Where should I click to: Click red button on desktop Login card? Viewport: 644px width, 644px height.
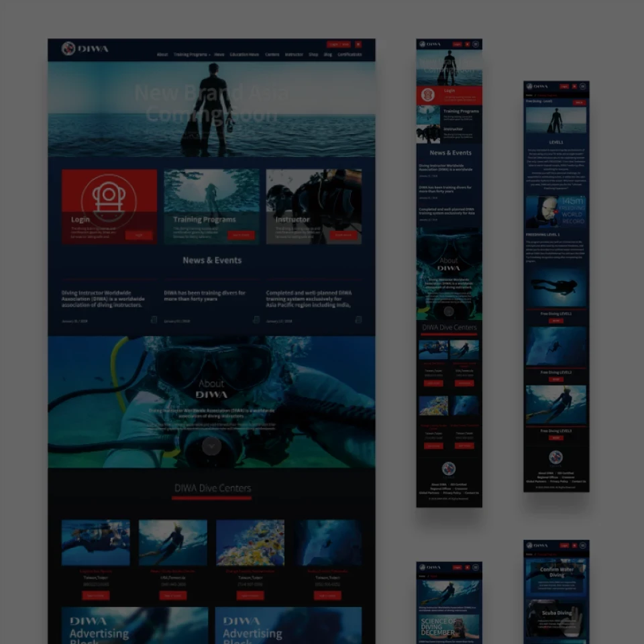(x=139, y=235)
